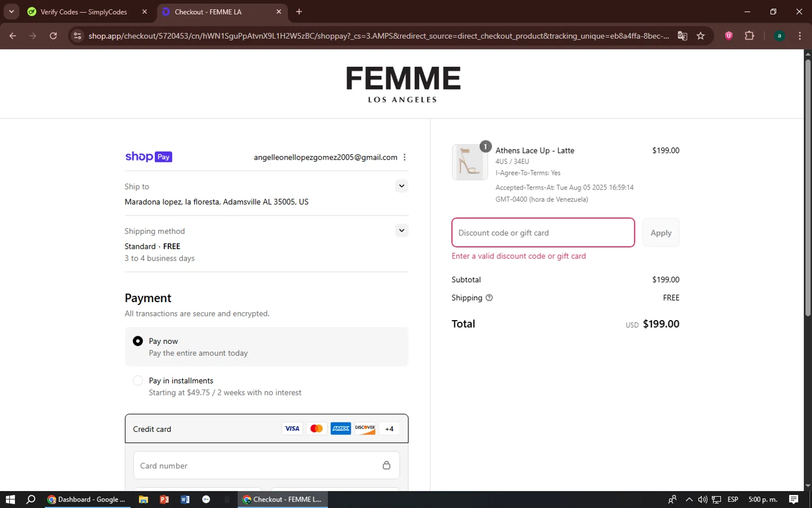Focus the Discount code or gift card field

[543, 232]
